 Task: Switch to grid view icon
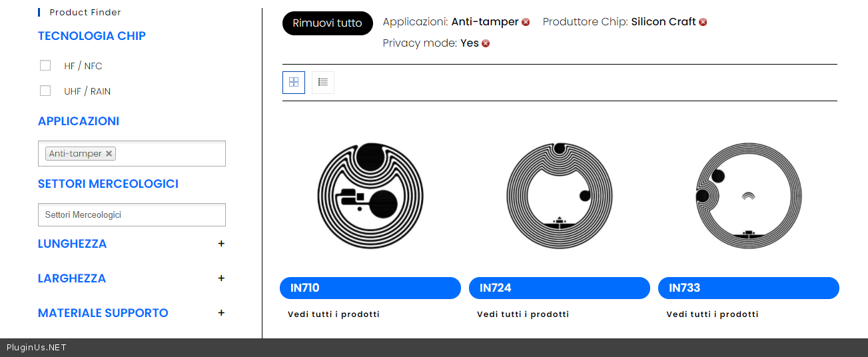[x=294, y=83]
